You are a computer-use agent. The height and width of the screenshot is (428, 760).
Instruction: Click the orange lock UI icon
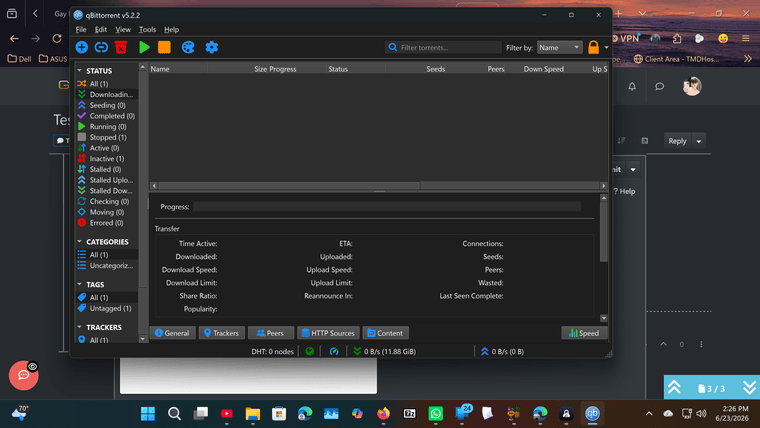(x=593, y=47)
